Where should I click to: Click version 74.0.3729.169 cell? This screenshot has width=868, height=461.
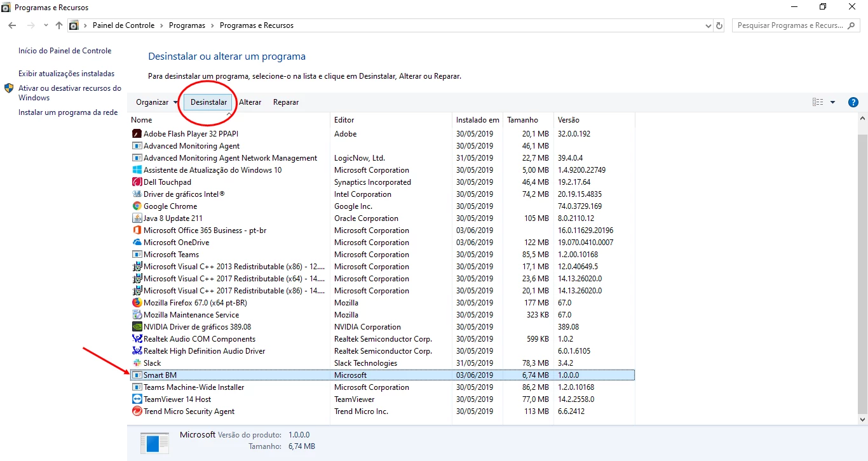coord(580,206)
